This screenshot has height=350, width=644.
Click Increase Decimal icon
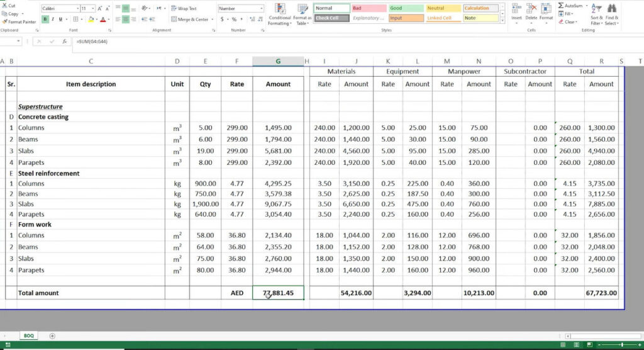click(252, 19)
